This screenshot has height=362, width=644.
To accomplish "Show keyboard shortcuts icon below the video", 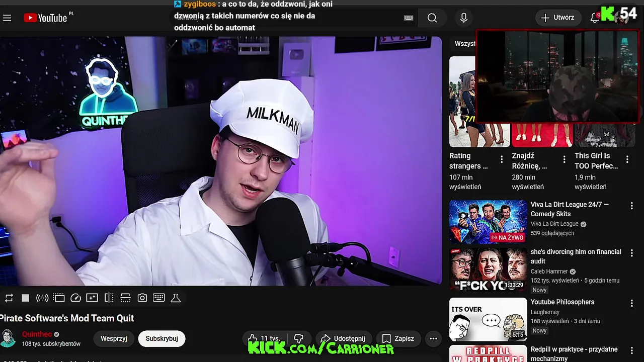I will click(x=159, y=298).
